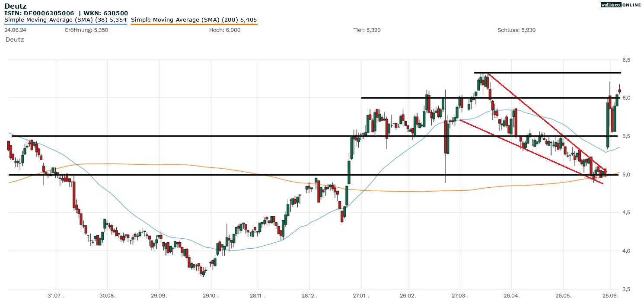644x298 pixels.
Task: Click the blue SMA 38 underline swatch
Action: click(x=66, y=24)
